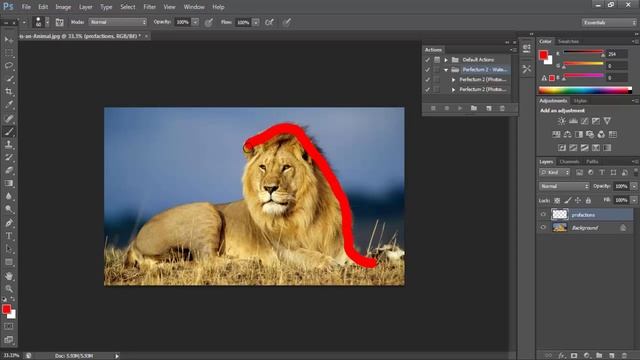The width and height of the screenshot is (640, 360).
Task: Expand the Default Actions set
Action: click(446, 60)
